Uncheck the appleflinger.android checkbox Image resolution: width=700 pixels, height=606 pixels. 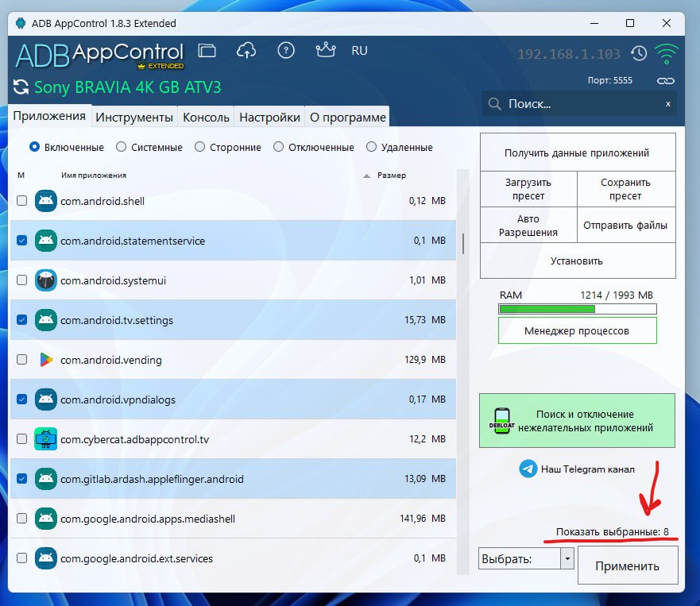(22, 479)
